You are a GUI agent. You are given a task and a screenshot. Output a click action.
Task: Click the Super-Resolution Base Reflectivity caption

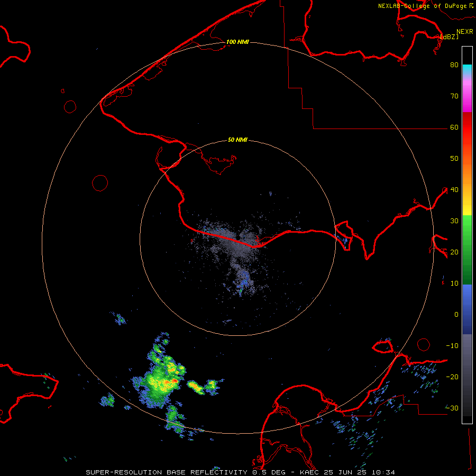coord(241,472)
